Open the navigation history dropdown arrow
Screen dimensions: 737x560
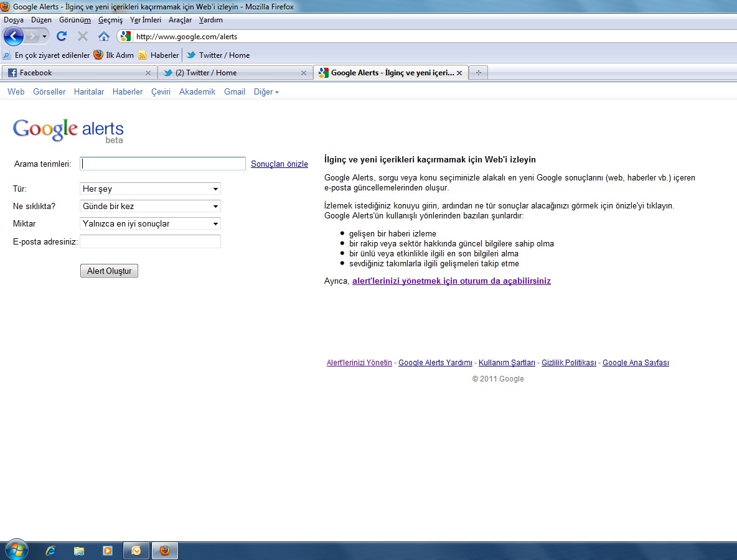point(45,36)
